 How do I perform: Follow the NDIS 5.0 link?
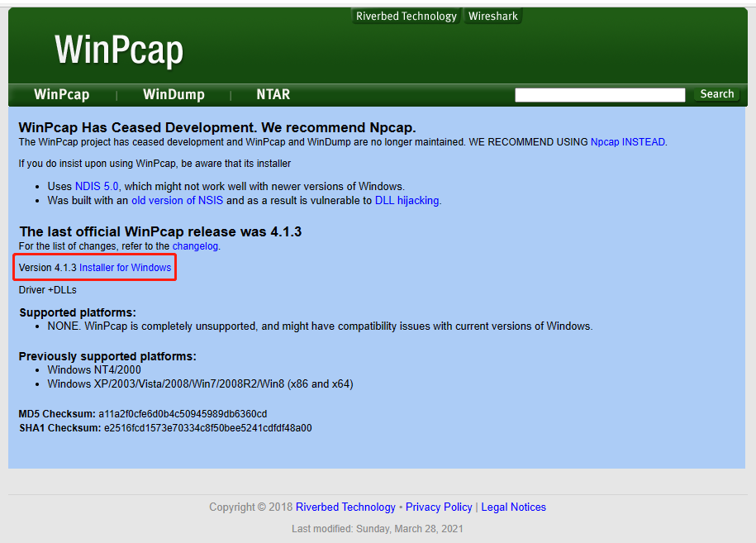pos(97,186)
